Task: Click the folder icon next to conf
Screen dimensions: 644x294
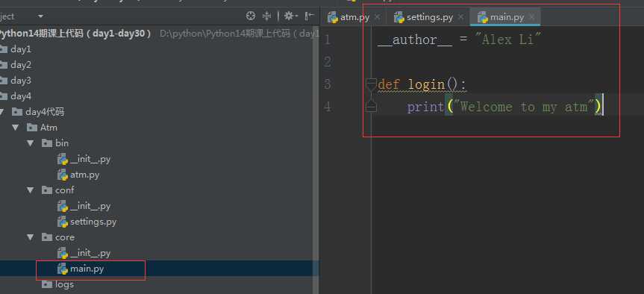Action: [47, 190]
